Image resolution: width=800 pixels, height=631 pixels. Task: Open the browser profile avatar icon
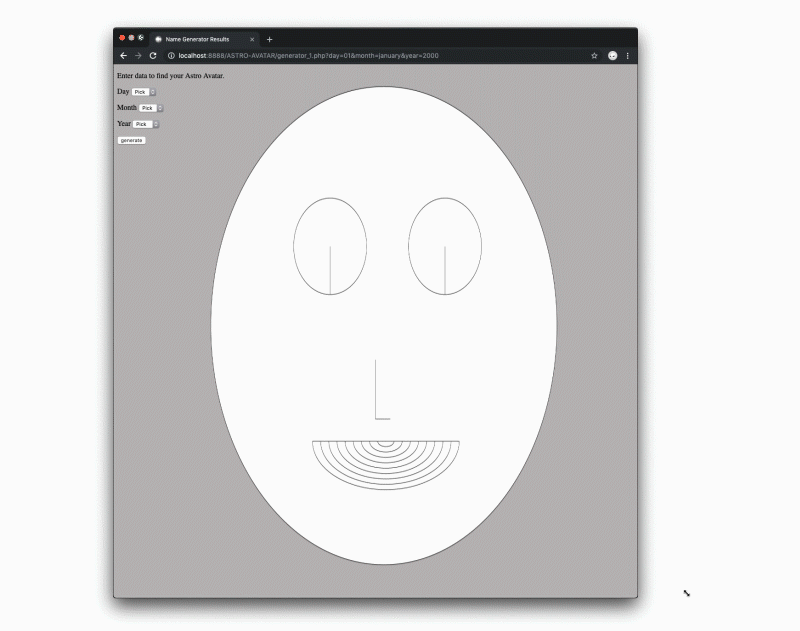coord(613,56)
